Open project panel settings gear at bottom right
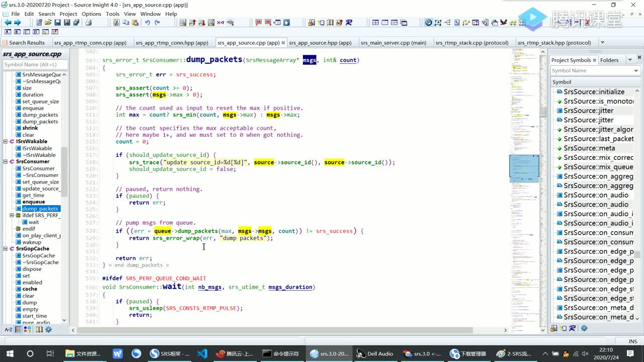The image size is (644, 362). point(584,328)
